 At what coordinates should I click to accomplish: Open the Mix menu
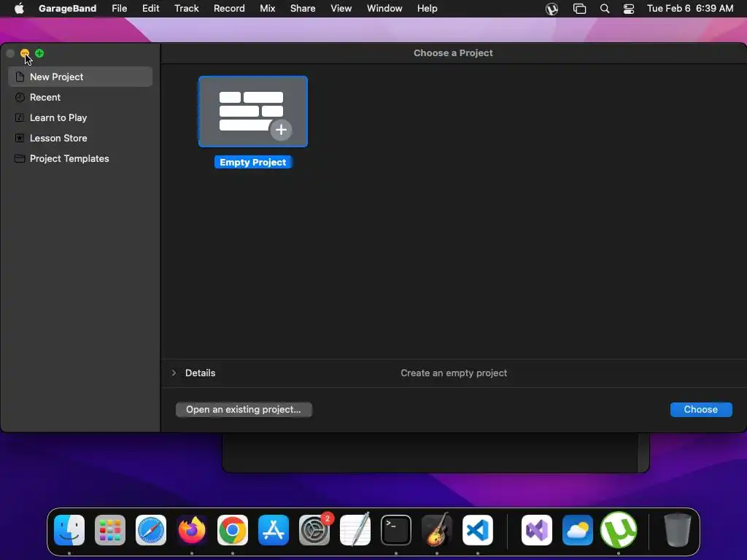(267, 9)
